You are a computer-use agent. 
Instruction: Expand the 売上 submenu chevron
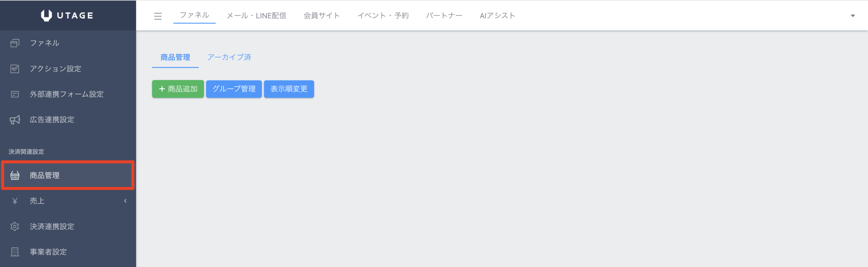pos(125,201)
